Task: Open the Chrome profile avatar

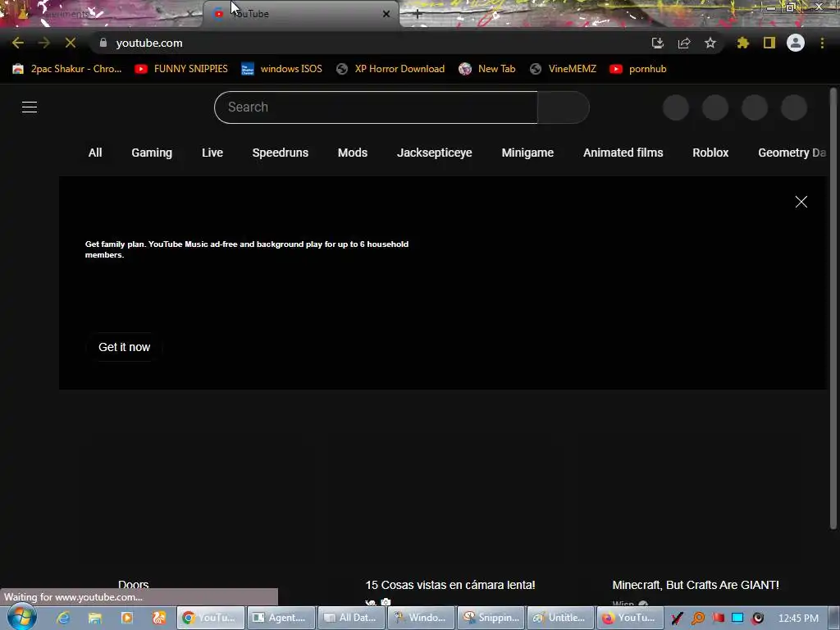Action: 796,43
